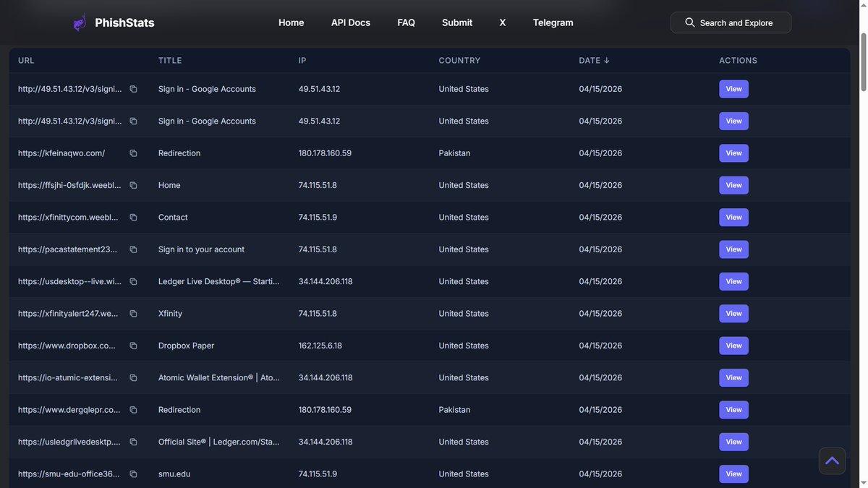Open the API Docs page

coord(351,22)
